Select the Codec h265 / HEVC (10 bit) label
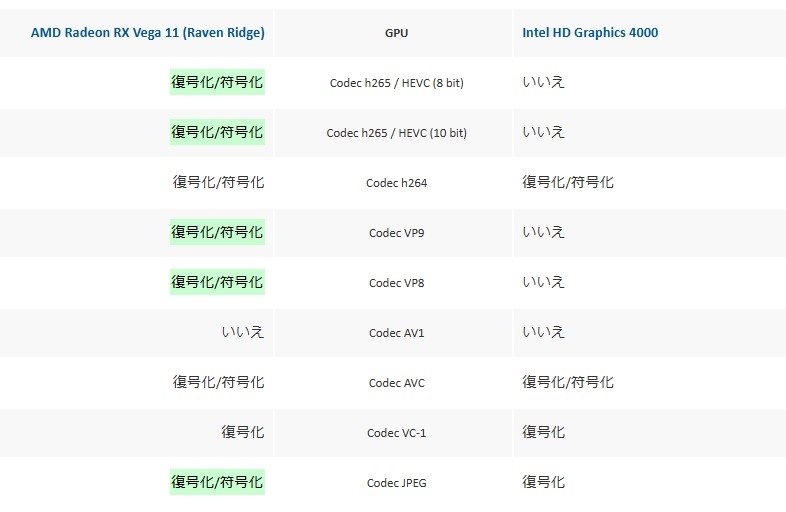This screenshot has width=786, height=512. 396,133
